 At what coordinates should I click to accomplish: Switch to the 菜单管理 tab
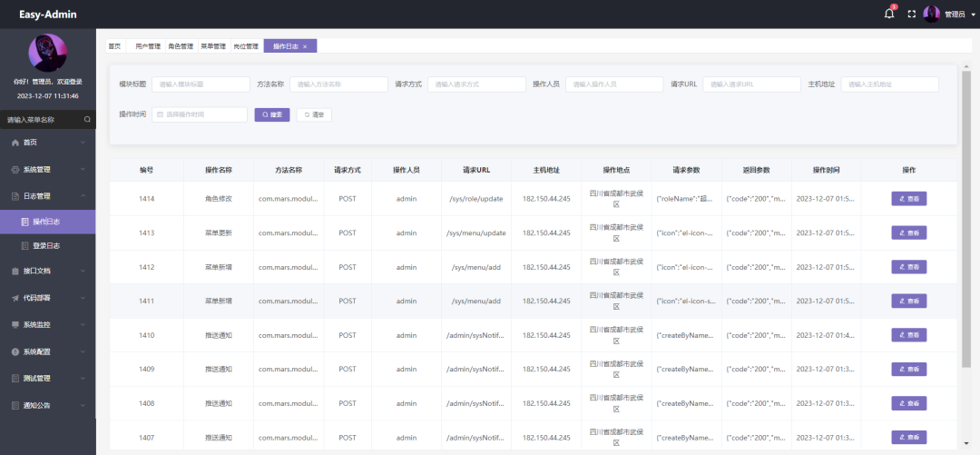pos(213,46)
